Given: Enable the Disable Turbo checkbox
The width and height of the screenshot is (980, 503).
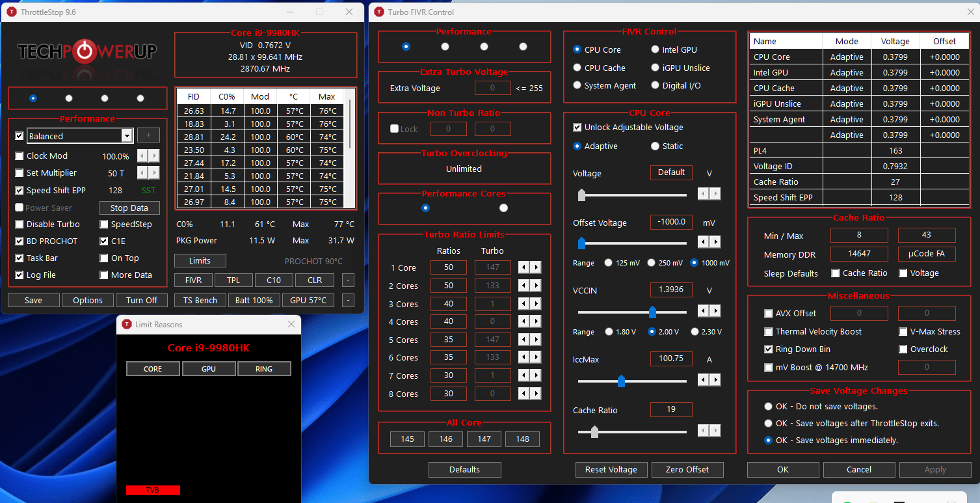Looking at the screenshot, I should 20,224.
